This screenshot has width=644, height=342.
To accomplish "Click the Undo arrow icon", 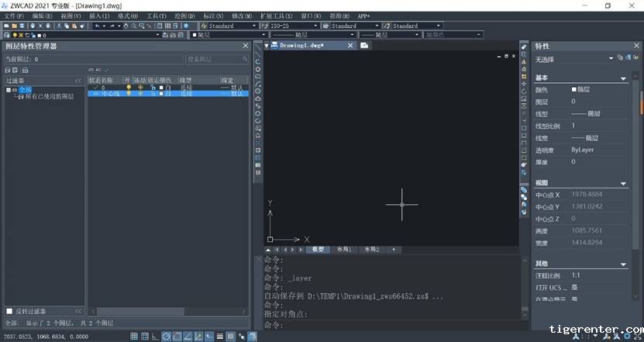I will [97, 26].
